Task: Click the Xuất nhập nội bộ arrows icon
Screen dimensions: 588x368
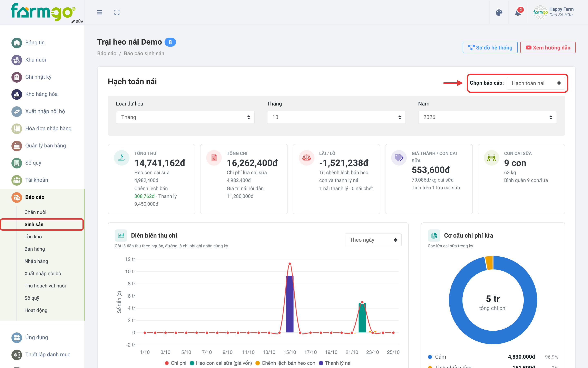Action: click(x=17, y=111)
